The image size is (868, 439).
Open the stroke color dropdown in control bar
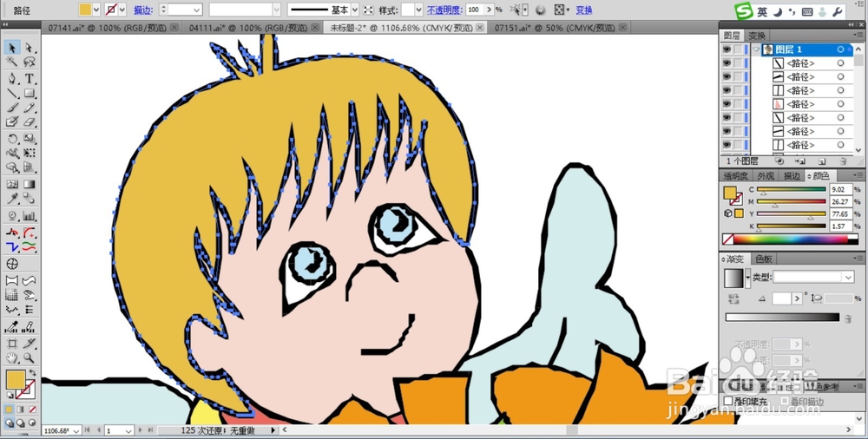tap(122, 10)
